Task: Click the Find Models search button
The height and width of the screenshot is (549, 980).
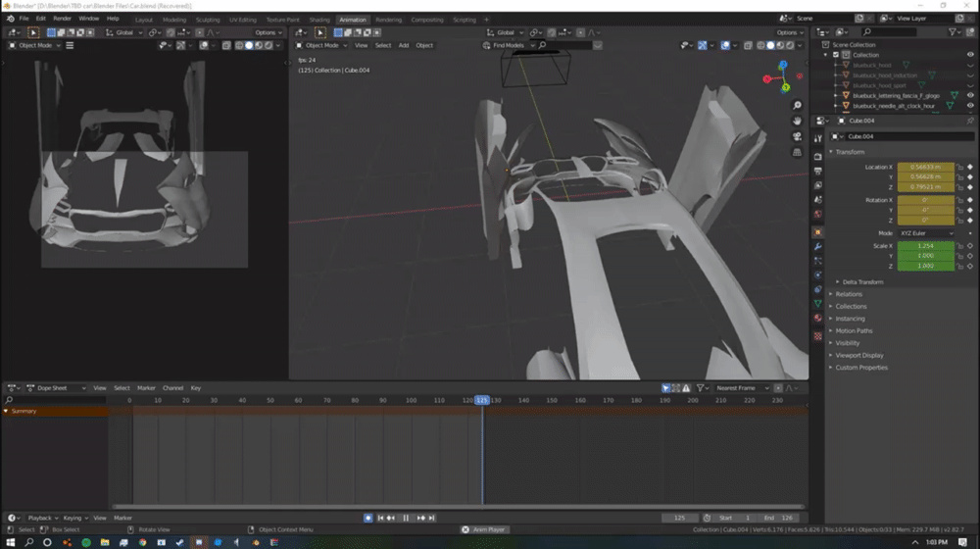Action: (511, 45)
